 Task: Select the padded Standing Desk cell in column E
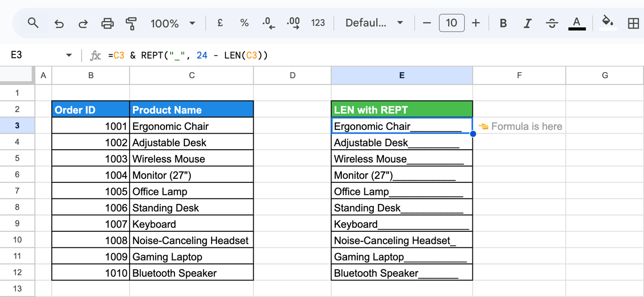tap(402, 208)
